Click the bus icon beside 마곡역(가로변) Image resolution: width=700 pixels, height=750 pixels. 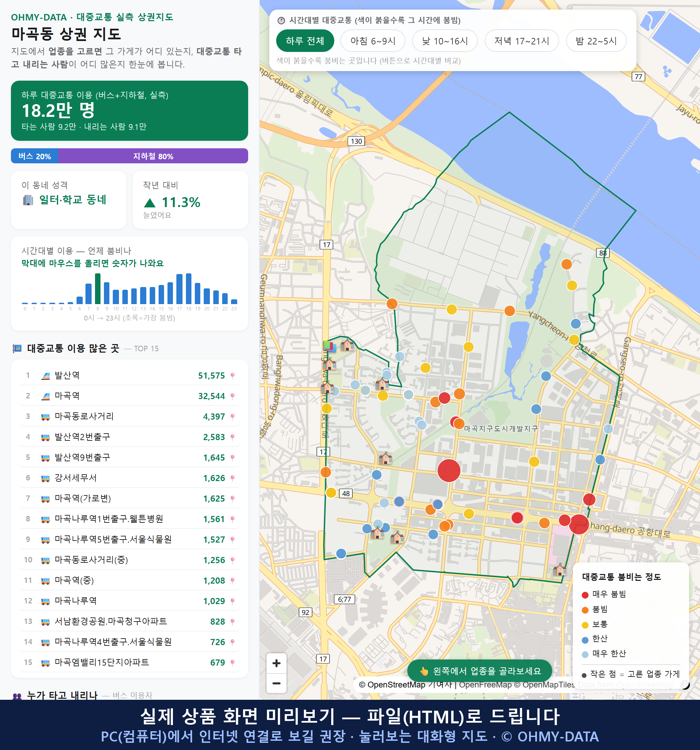45,499
